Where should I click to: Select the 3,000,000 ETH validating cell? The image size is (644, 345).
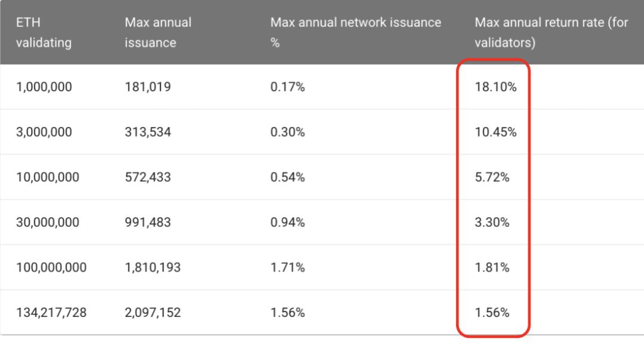44,132
